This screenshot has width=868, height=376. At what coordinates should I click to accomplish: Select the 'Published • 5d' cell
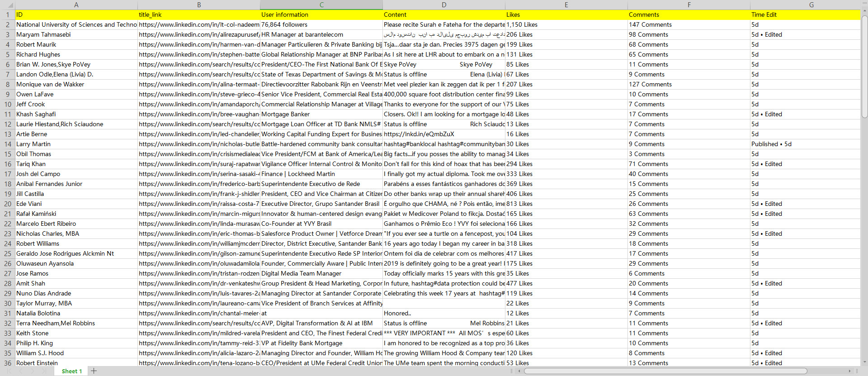[805, 144]
